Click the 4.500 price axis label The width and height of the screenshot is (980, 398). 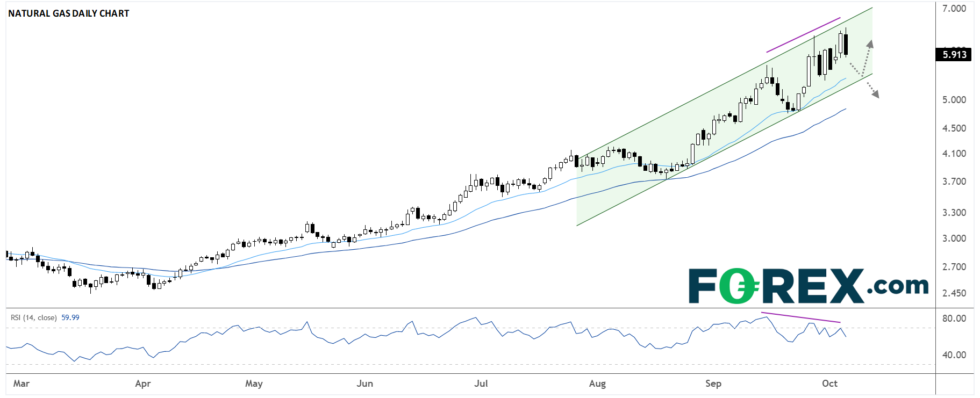pos(954,128)
